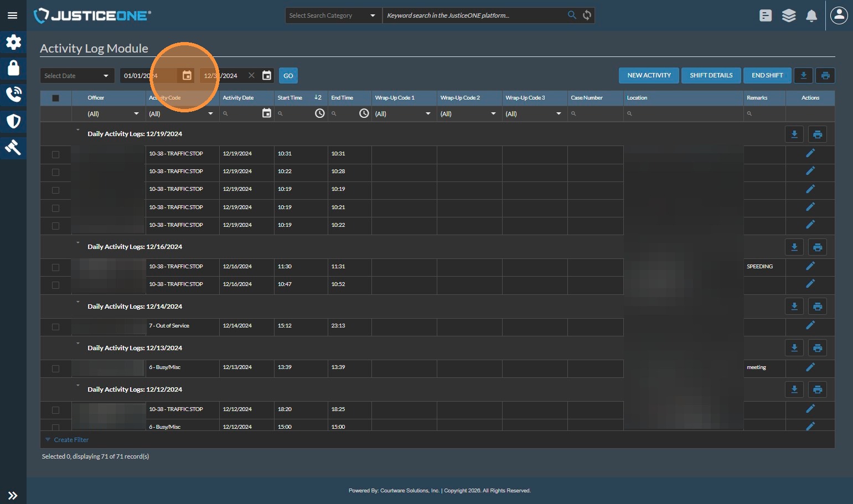The image size is (853, 504).
Task: Check the 7 - Out of Service row
Action: (x=55, y=327)
